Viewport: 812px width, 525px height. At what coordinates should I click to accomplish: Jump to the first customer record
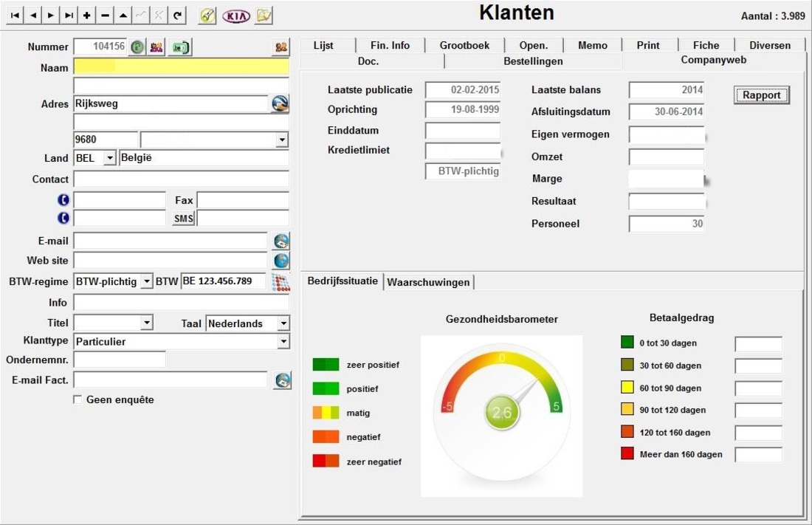(x=15, y=16)
